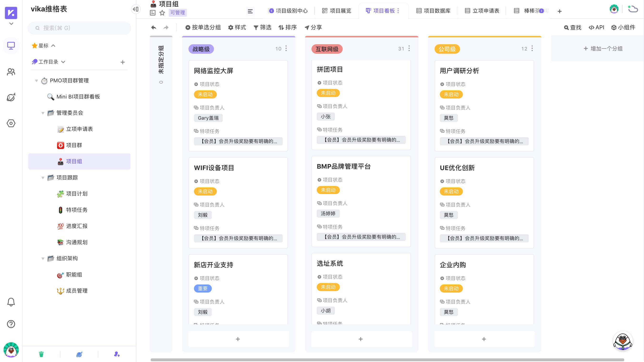Click 增加一个分组 button

tap(603, 49)
